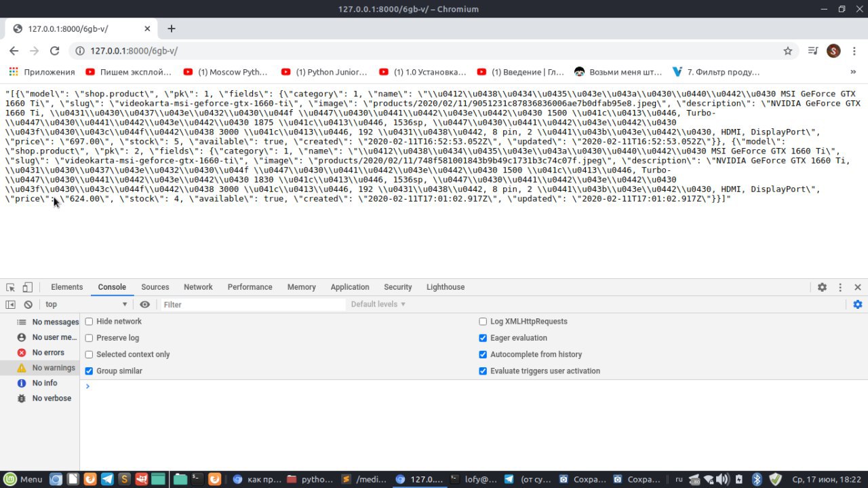Open the top JavaScript context dropdown
Image resolution: width=868 pixels, height=488 pixels.
point(86,305)
